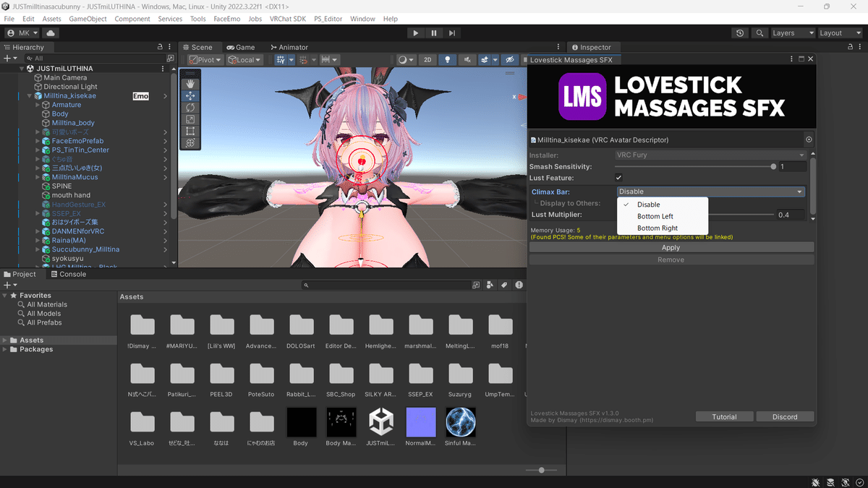
Task: Click the undo history icon in the toolbar
Action: coord(739,33)
